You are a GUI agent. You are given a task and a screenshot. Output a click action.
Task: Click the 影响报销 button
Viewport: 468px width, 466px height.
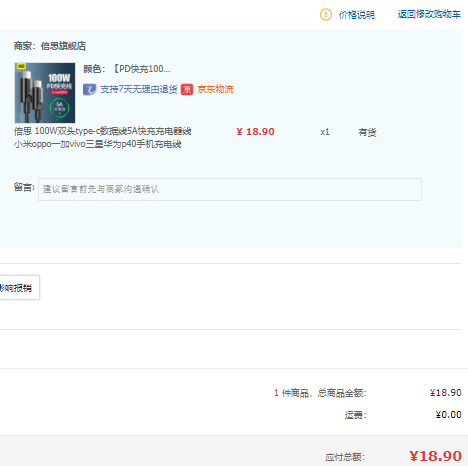(x=18, y=288)
